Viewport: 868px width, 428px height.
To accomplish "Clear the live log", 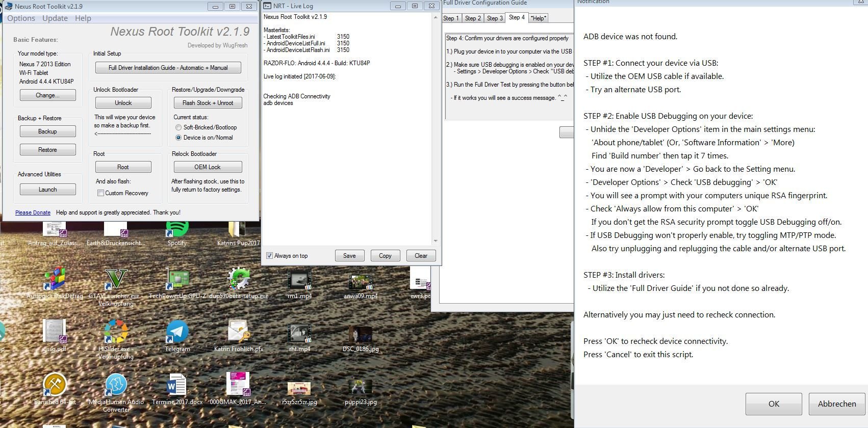I will coord(421,256).
